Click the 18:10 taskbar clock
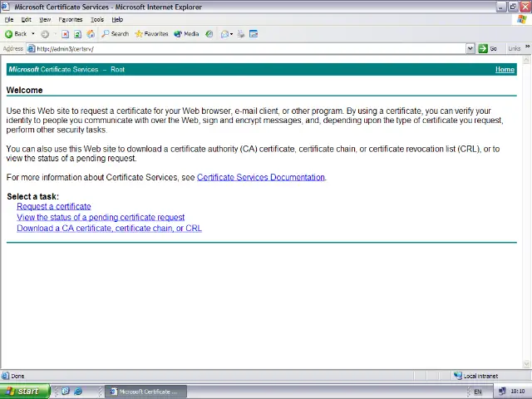This screenshot has width=532, height=399. [518, 392]
